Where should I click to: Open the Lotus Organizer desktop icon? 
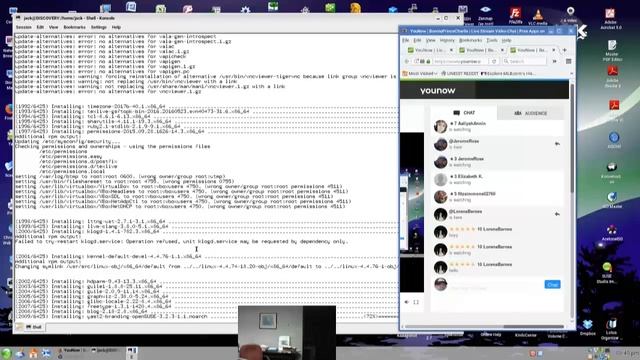pyautogui.click(x=611, y=330)
